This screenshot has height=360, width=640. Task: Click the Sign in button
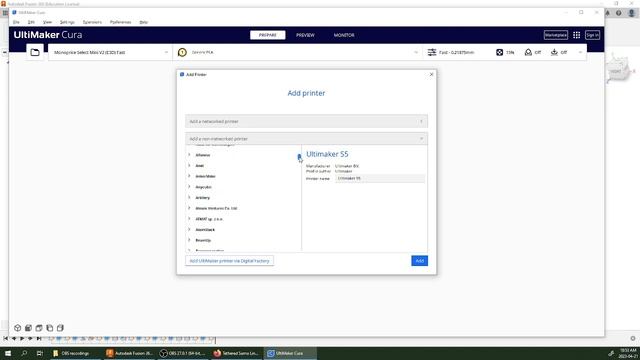point(592,35)
